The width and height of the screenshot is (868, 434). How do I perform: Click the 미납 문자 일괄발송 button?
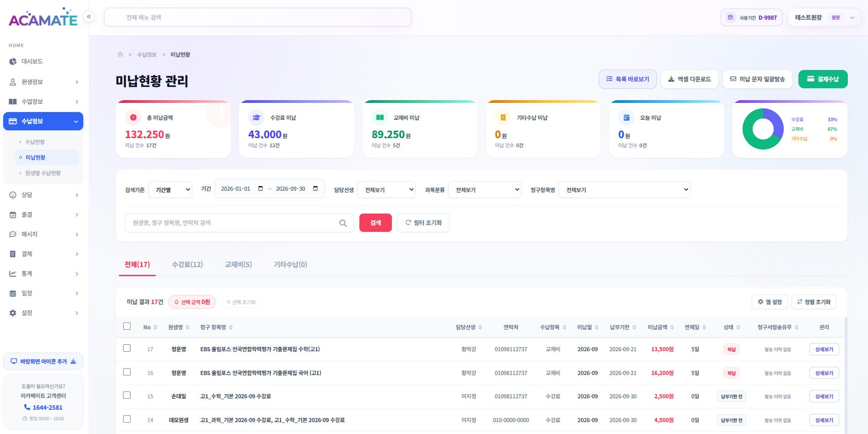[x=758, y=79]
